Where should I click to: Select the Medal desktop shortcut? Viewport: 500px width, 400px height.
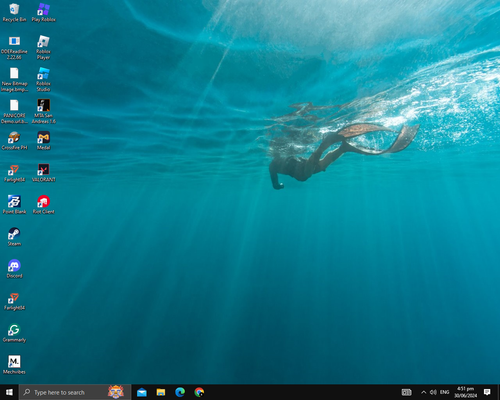pos(43,141)
